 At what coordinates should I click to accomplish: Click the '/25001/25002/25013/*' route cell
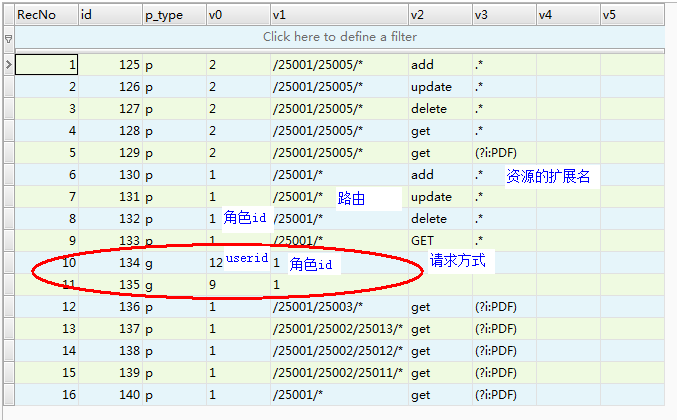[x=339, y=329]
